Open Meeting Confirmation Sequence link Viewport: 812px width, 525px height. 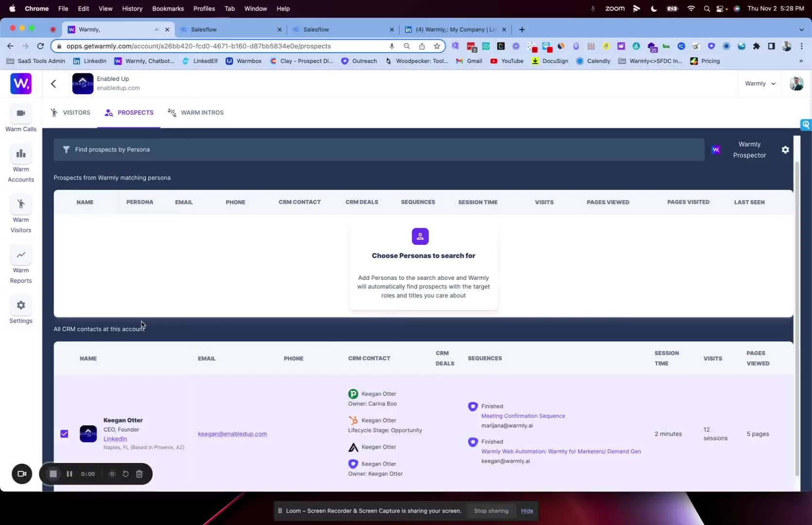point(523,416)
